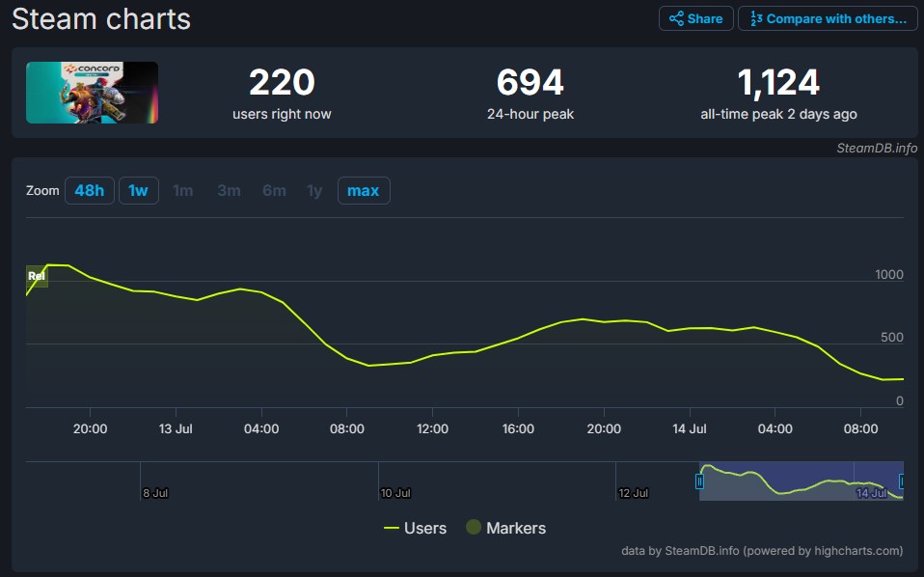Click the Concord game thumbnail

pyautogui.click(x=92, y=93)
